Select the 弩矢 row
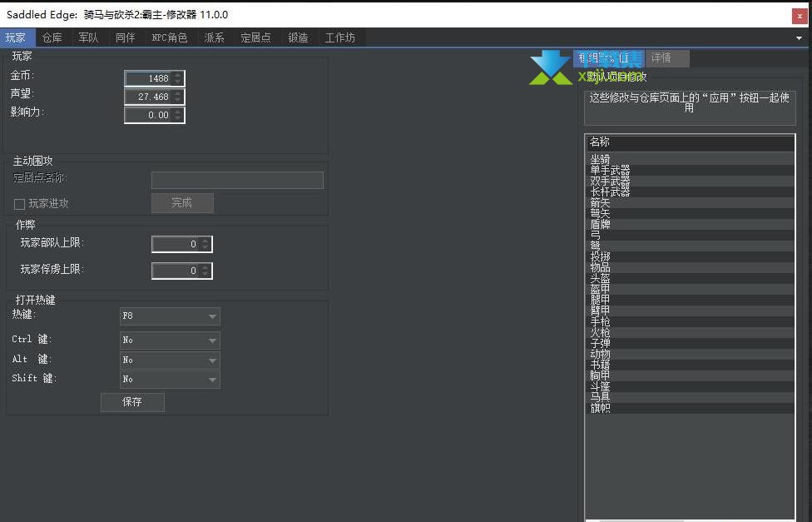 point(691,214)
